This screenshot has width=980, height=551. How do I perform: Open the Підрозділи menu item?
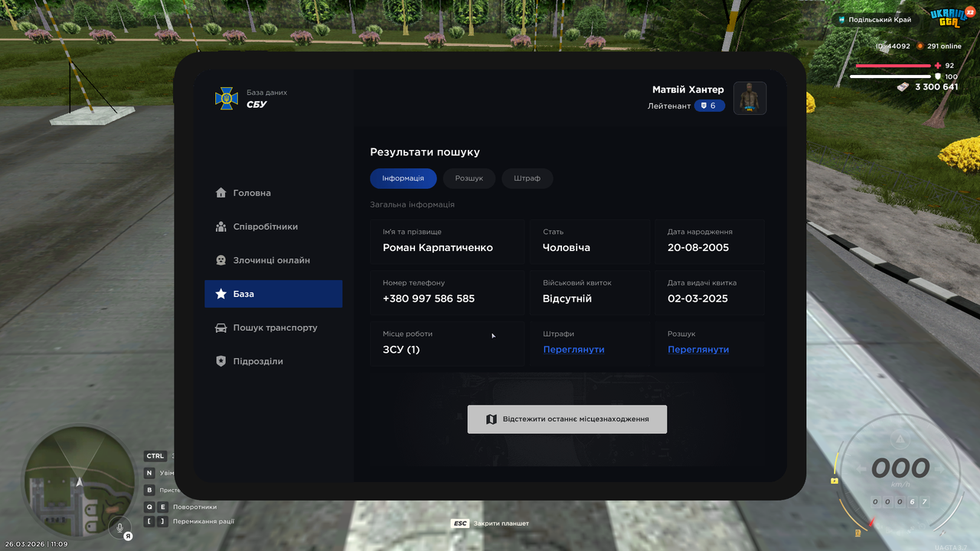click(x=273, y=361)
